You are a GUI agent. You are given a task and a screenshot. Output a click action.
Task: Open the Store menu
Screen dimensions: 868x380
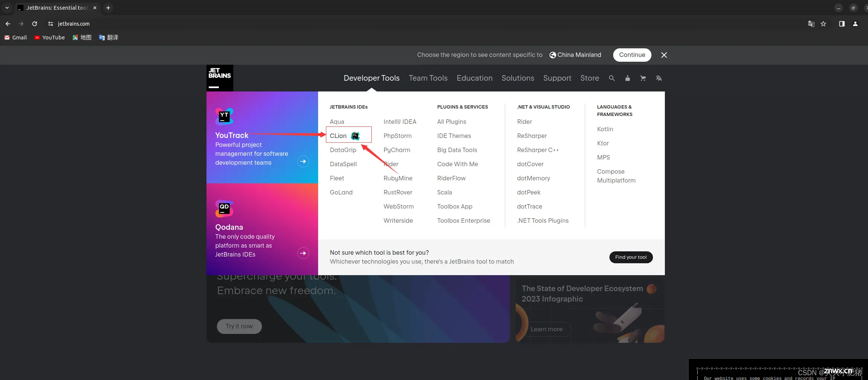coord(589,78)
